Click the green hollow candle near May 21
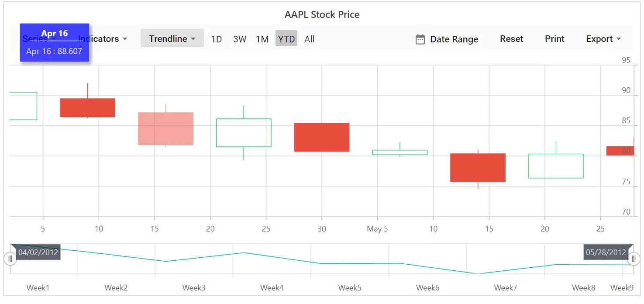The image size is (644, 304). (x=556, y=166)
